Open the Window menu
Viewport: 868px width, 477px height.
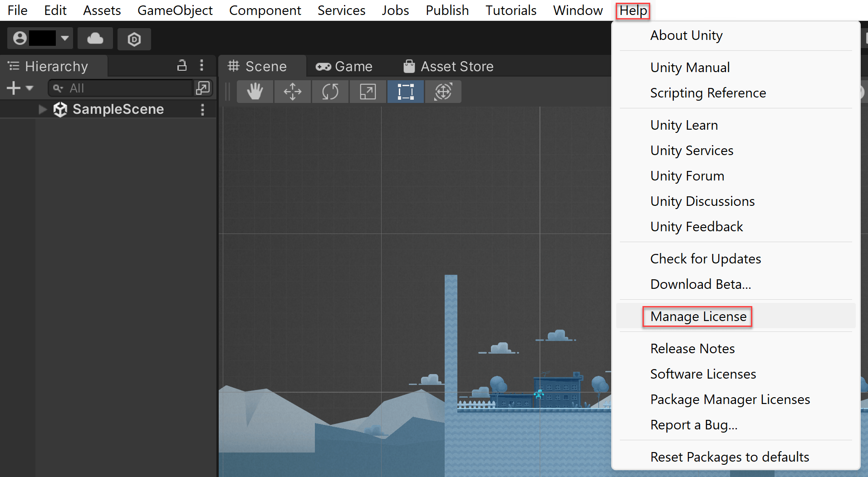[x=577, y=10]
